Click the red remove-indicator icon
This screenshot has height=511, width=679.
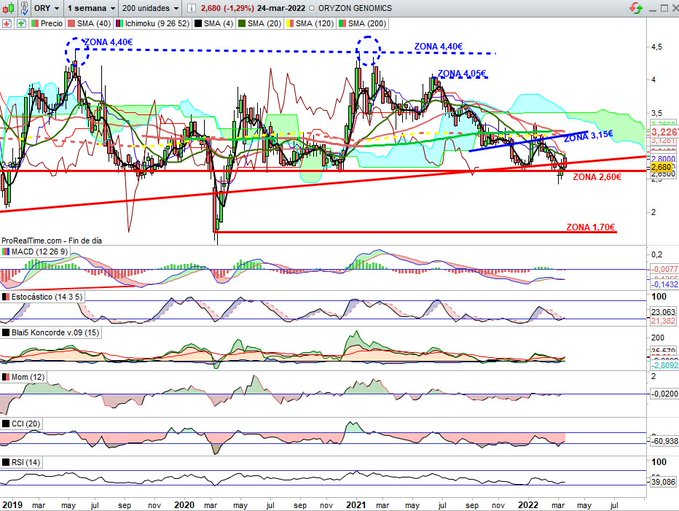6,23
